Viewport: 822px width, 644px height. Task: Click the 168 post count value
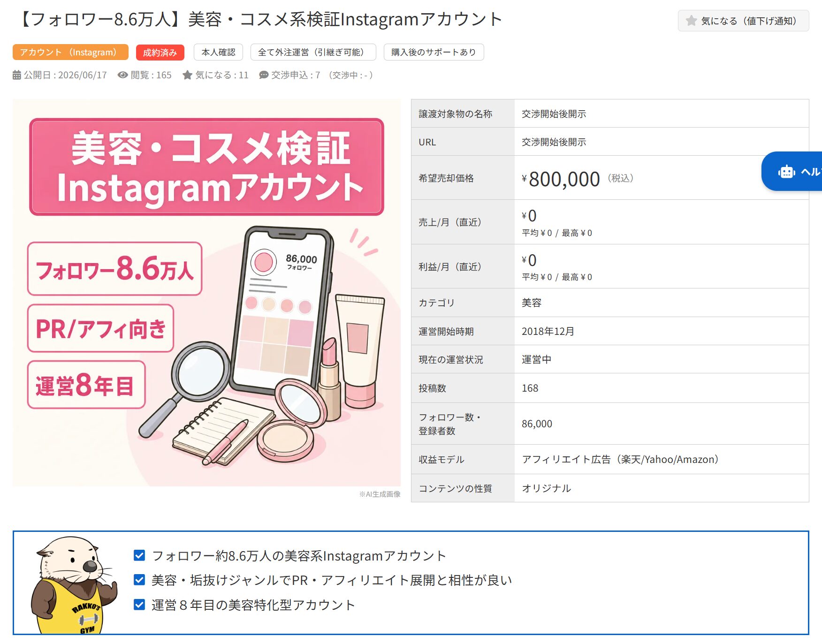coord(530,388)
